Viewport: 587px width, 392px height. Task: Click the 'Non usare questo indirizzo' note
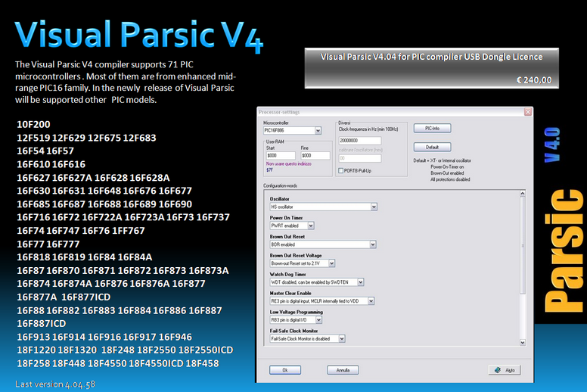[289, 163]
